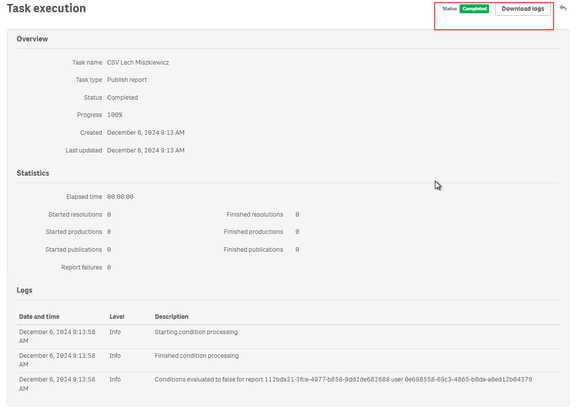The height and width of the screenshot is (413, 578).
Task: Click the Statistics section heading
Action: point(33,173)
